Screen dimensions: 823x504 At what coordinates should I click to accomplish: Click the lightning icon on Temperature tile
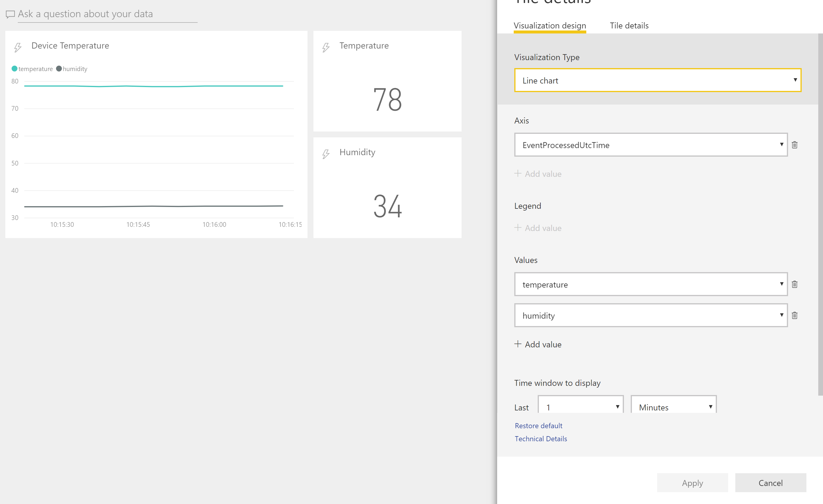coord(326,47)
